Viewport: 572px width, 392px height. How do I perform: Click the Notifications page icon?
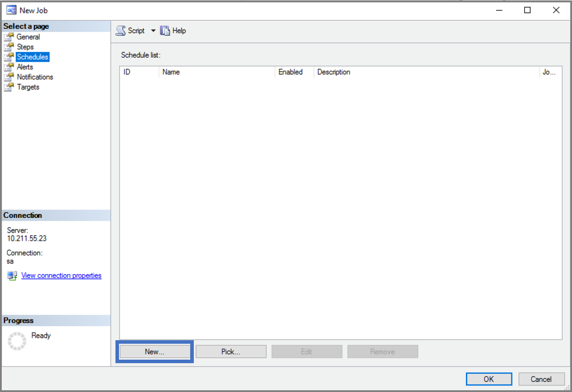point(9,77)
